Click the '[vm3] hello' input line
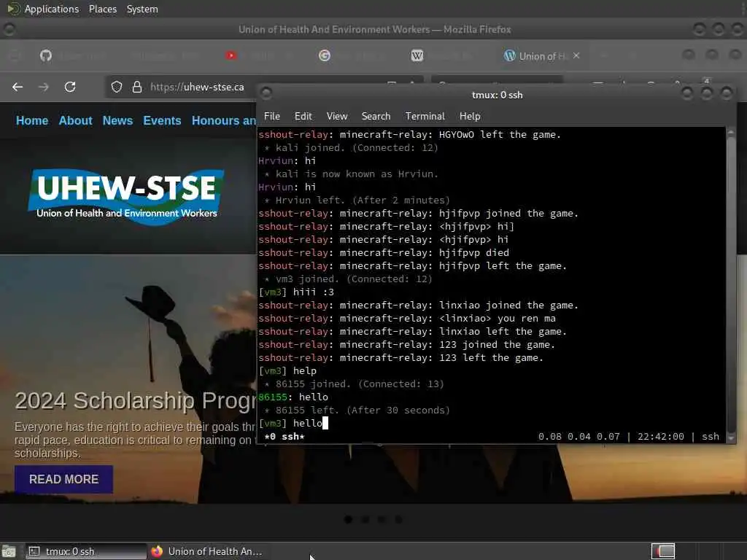The image size is (747, 560). 293,423
